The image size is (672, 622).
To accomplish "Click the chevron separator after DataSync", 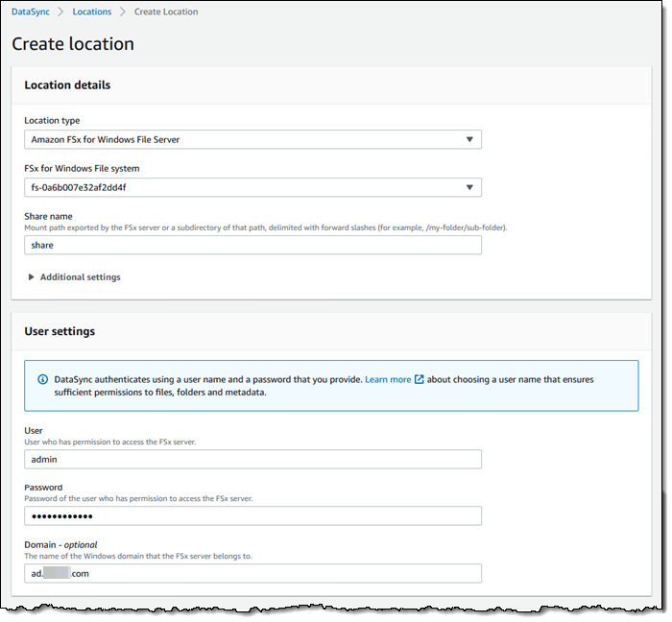I will pos(61,12).
